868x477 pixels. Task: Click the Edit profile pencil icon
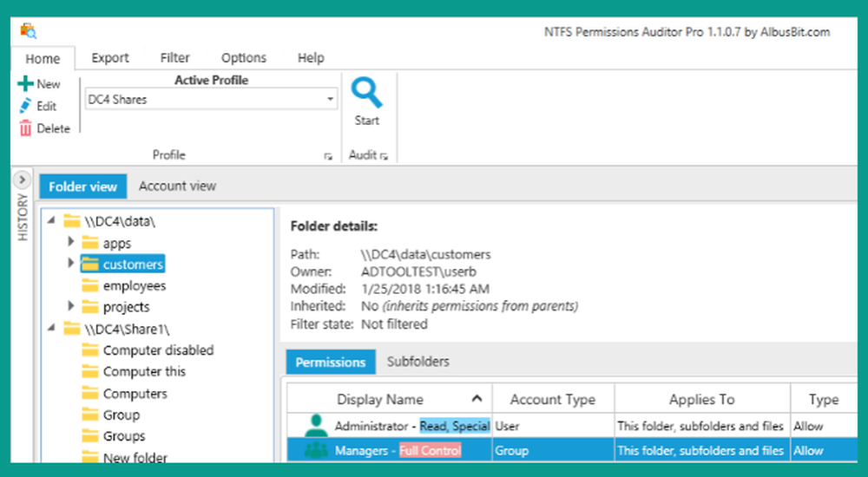pos(26,106)
